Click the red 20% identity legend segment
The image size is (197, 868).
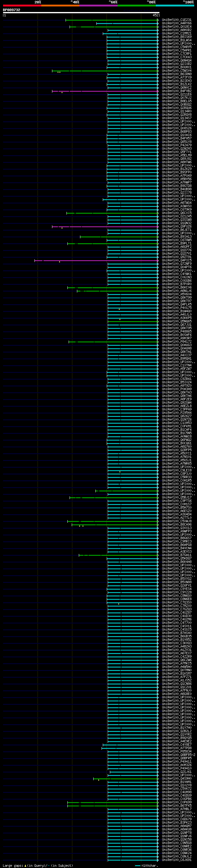(22, 6)
